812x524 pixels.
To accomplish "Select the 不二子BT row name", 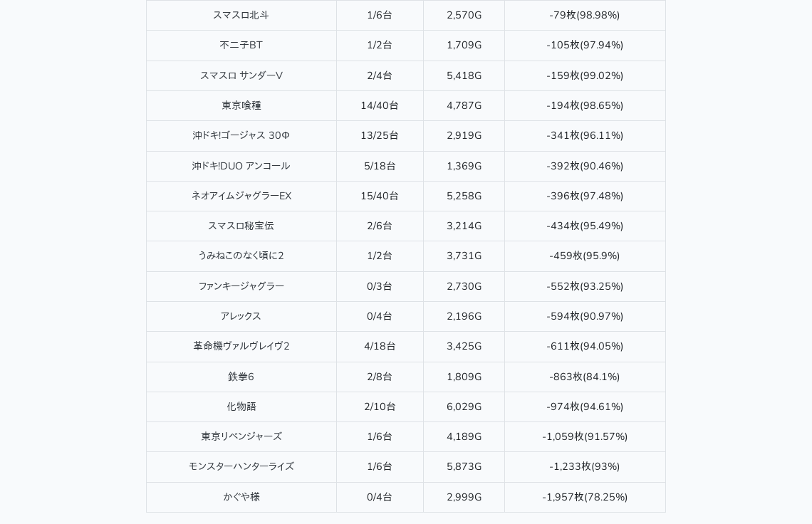I will 241,45.
